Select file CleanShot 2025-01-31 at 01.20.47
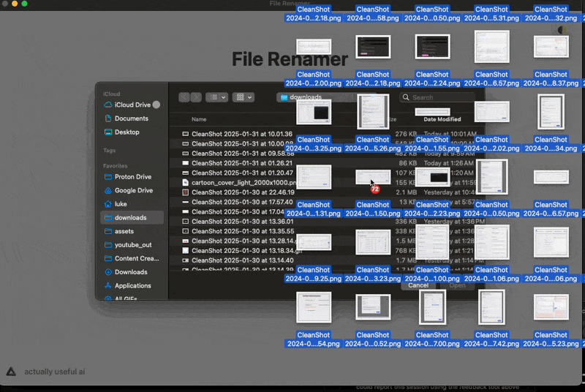 (242, 173)
